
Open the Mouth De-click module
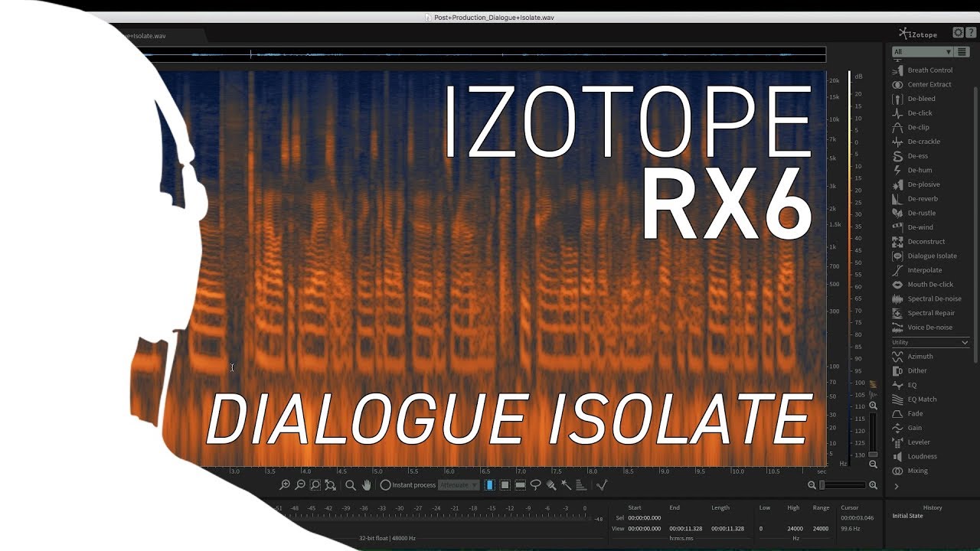point(923,285)
